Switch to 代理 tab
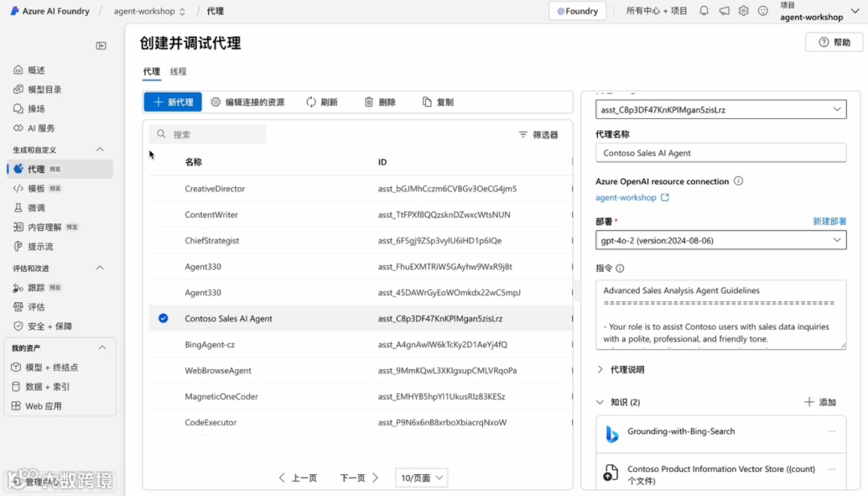The height and width of the screenshot is (496, 868). click(x=152, y=72)
